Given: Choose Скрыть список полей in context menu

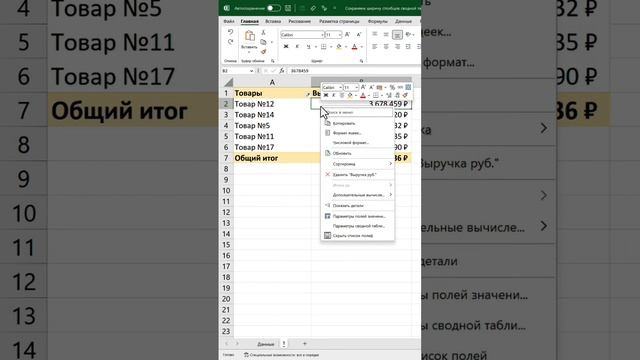Looking at the screenshot, I should click(x=358, y=236).
